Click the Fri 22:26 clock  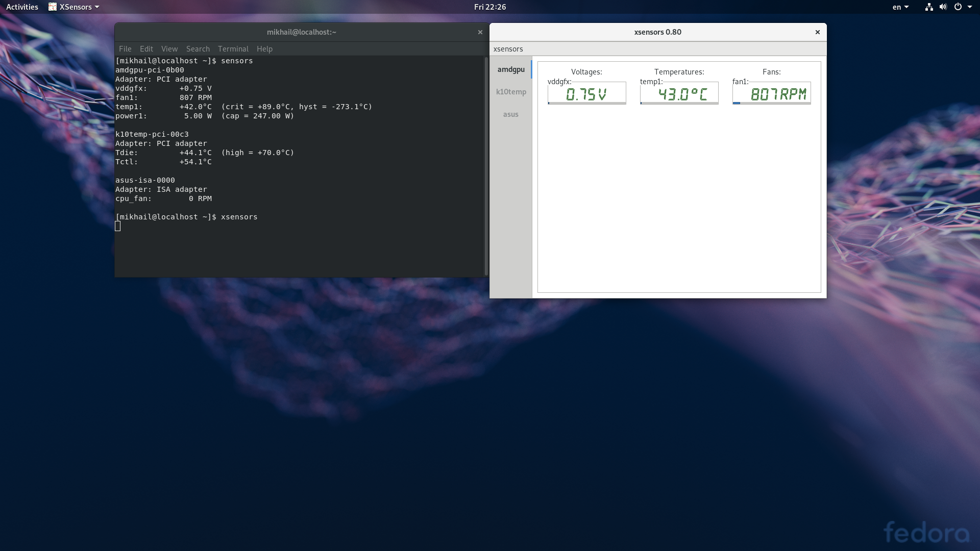(489, 7)
